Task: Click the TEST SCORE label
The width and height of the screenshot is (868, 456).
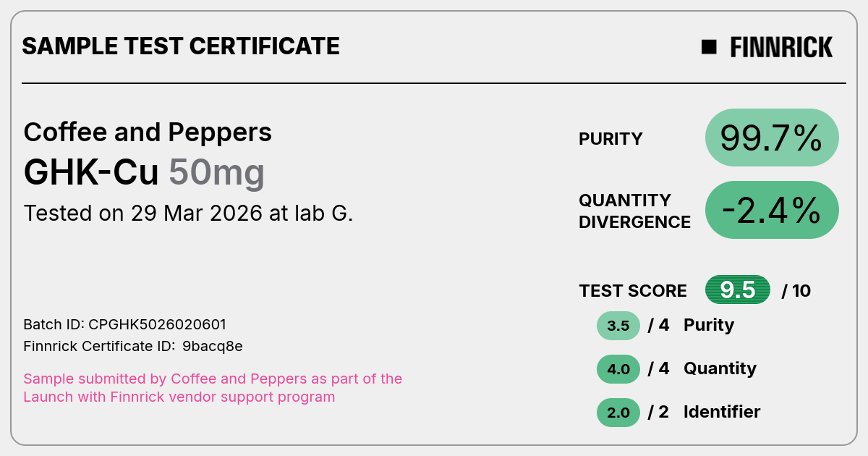Action: point(633,291)
